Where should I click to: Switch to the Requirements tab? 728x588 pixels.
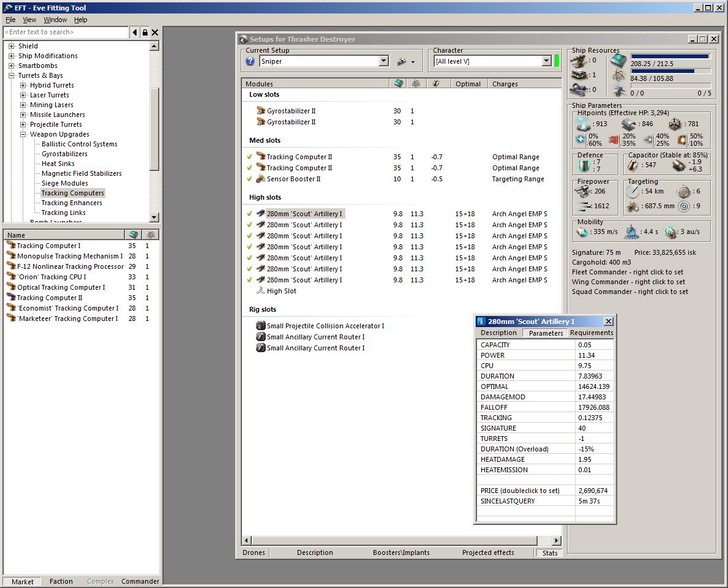click(x=591, y=333)
